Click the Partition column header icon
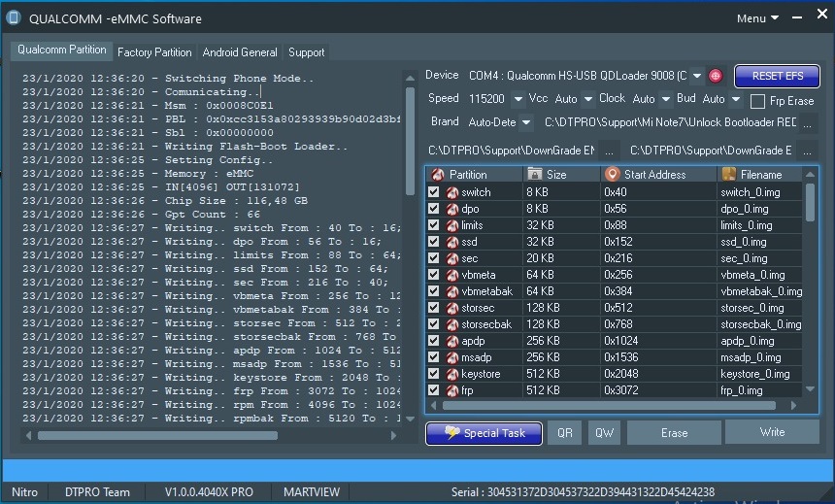The image size is (835, 504). (438, 174)
